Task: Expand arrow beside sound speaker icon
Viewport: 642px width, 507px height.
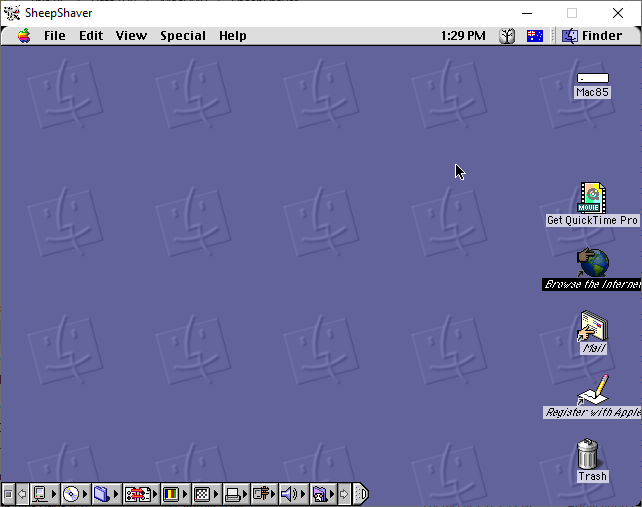Action: 303,494
